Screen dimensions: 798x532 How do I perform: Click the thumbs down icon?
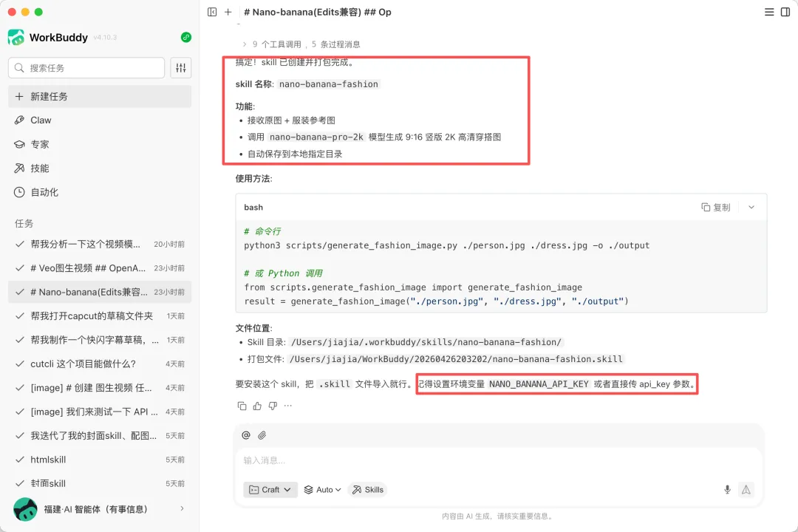point(273,406)
